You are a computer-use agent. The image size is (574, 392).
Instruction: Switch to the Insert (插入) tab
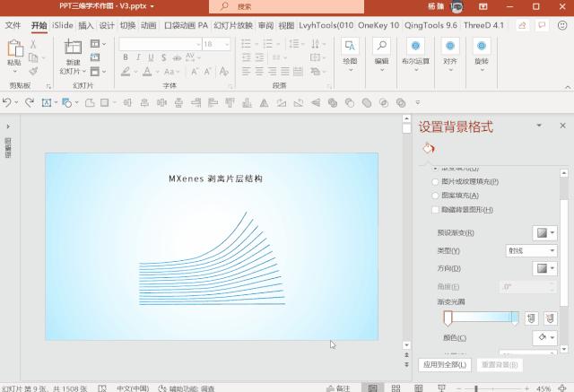tap(85, 26)
